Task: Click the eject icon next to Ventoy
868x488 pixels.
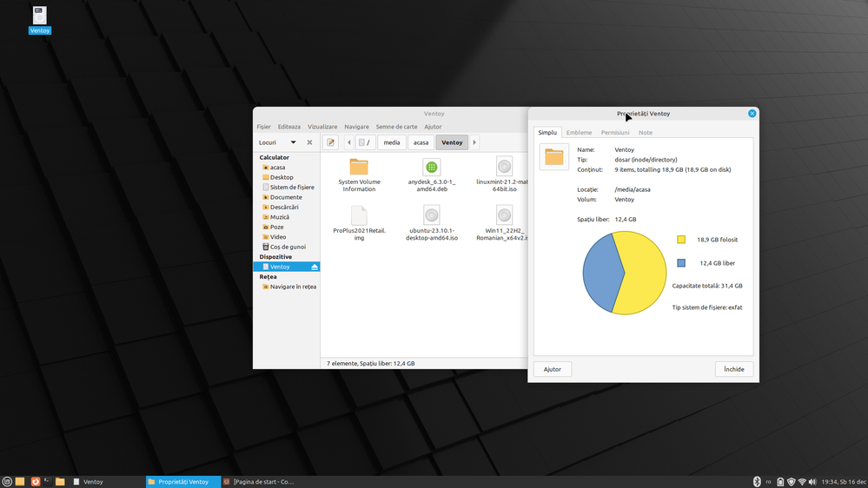Action: point(315,267)
